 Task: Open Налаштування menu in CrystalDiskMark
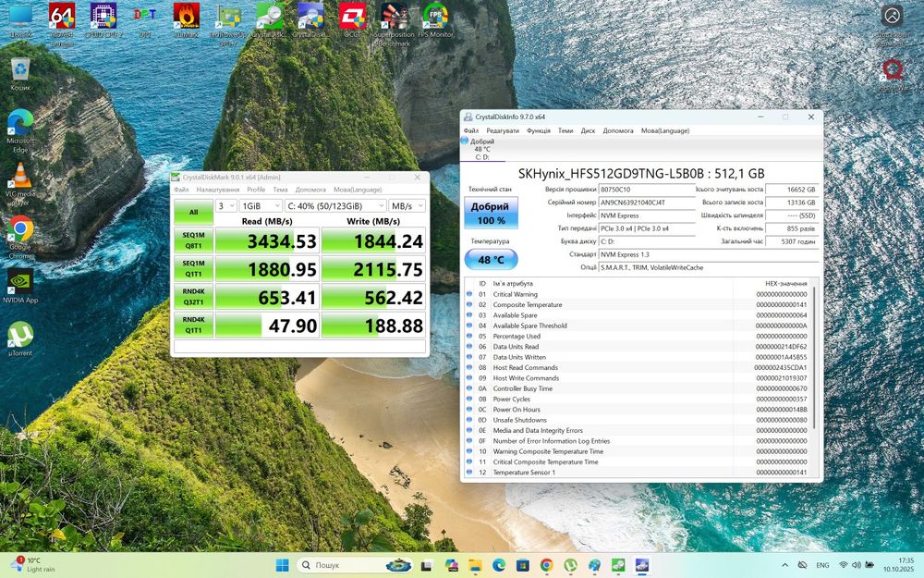click(218, 190)
